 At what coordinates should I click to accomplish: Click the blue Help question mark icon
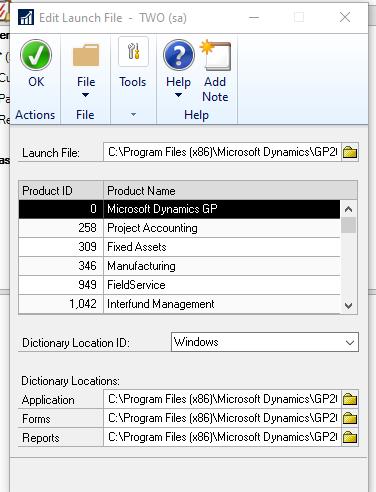[x=179, y=55]
